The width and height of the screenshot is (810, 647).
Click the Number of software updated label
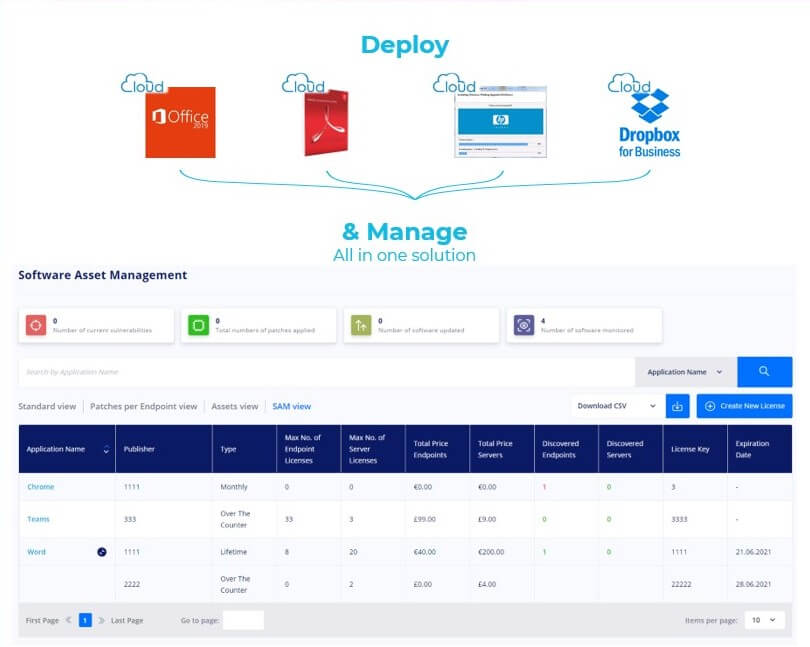point(421,330)
